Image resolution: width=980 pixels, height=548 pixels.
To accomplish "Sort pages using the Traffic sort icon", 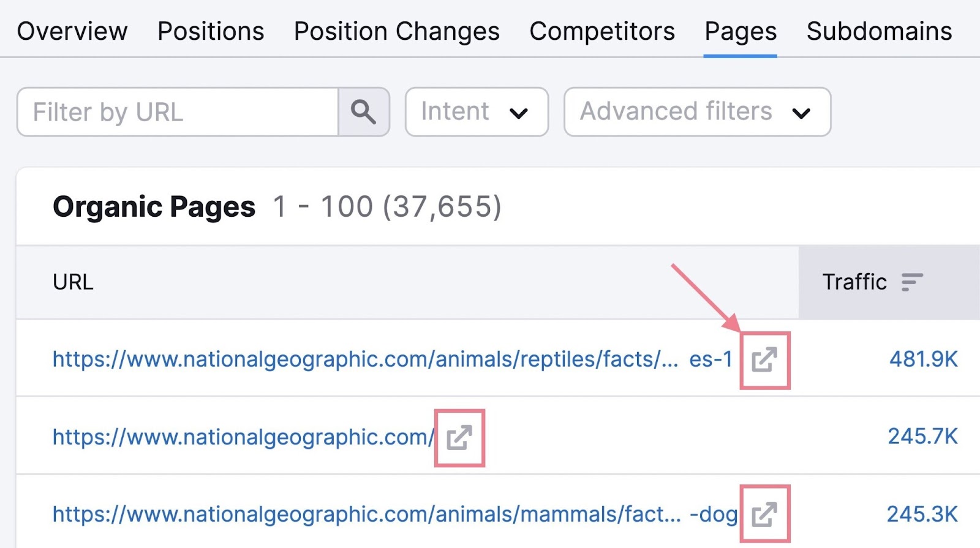I will [912, 282].
